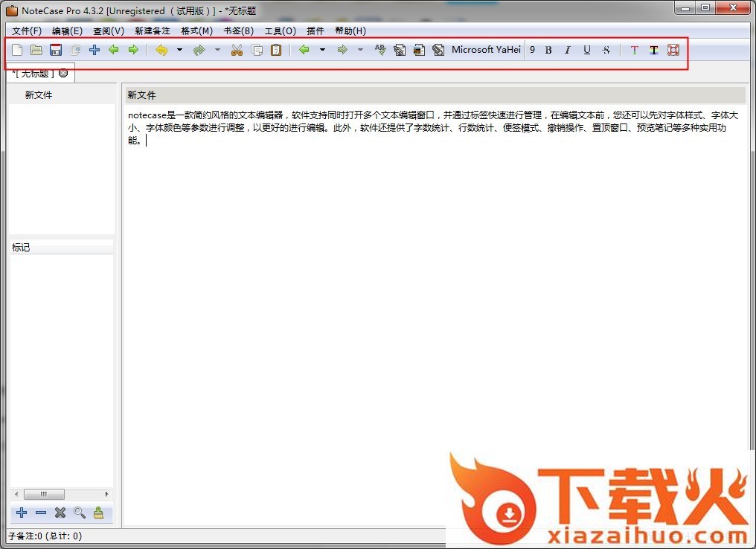Click the lifebuoy help icon

673,50
